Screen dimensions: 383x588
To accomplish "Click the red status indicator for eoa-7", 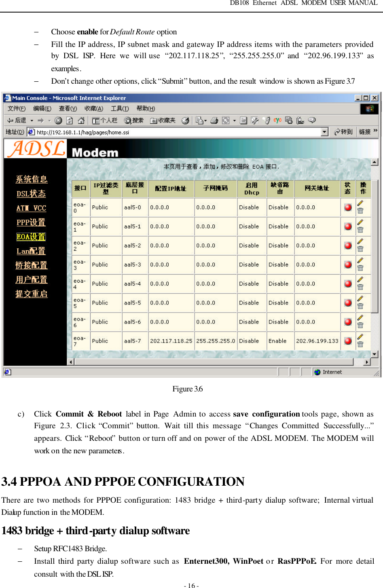I will click(x=348, y=341).
